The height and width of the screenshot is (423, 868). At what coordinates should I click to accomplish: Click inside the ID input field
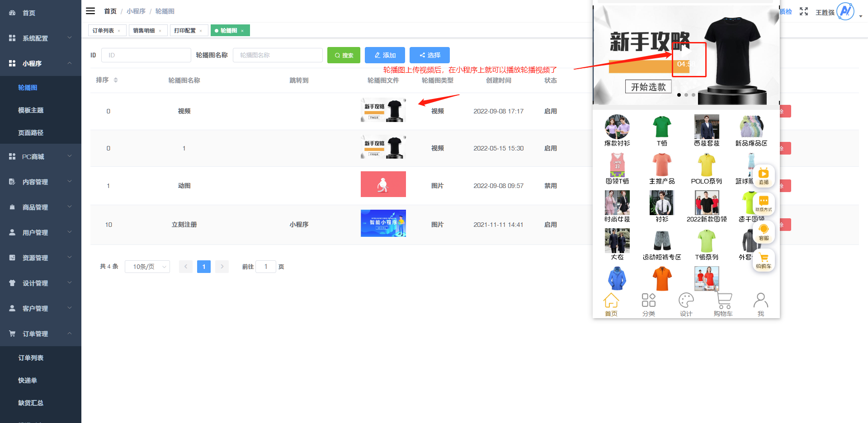click(x=146, y=55)
